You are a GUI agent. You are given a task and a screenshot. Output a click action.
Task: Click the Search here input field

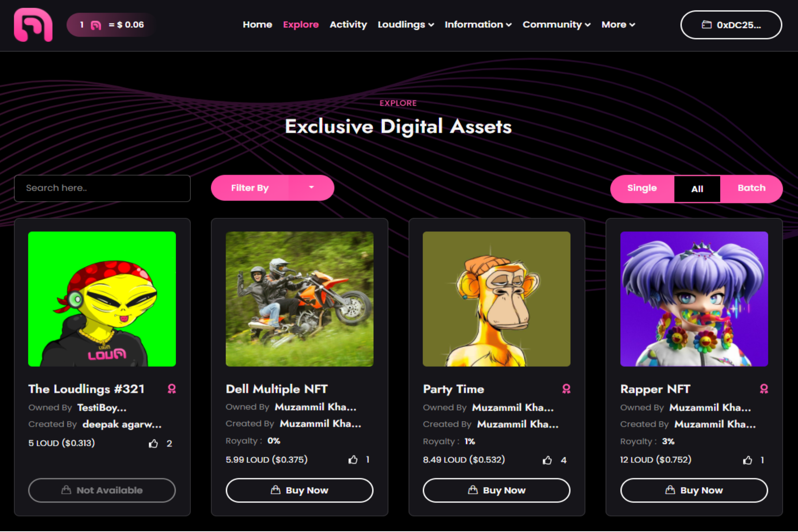[x=102, y=188]
